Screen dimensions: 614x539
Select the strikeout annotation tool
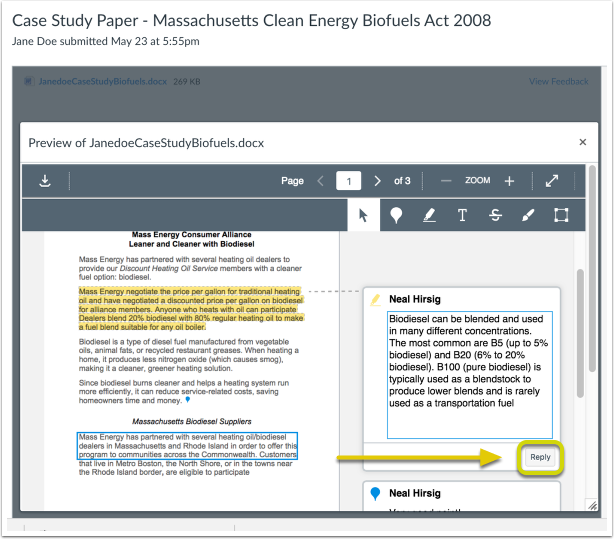[495, 215]
